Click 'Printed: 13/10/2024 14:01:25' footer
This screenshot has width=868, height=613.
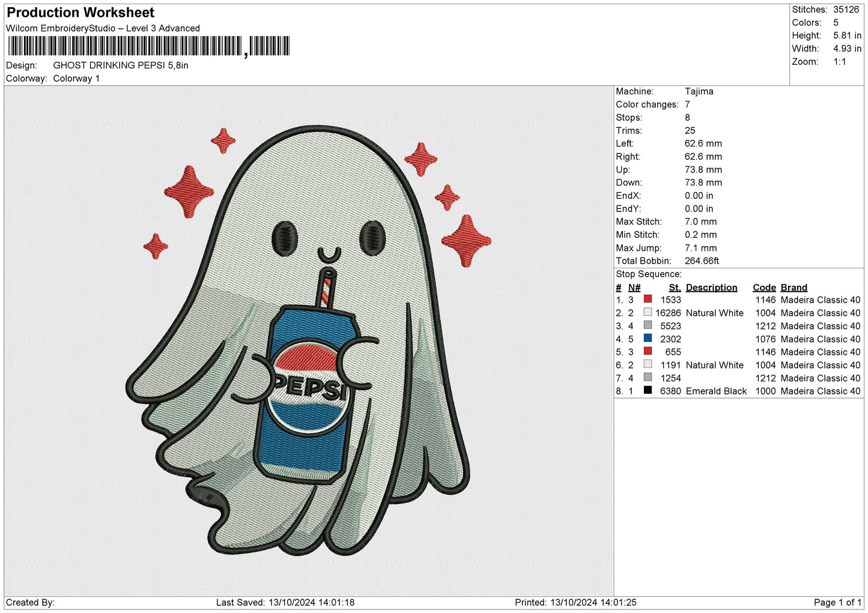coord(575,602)
